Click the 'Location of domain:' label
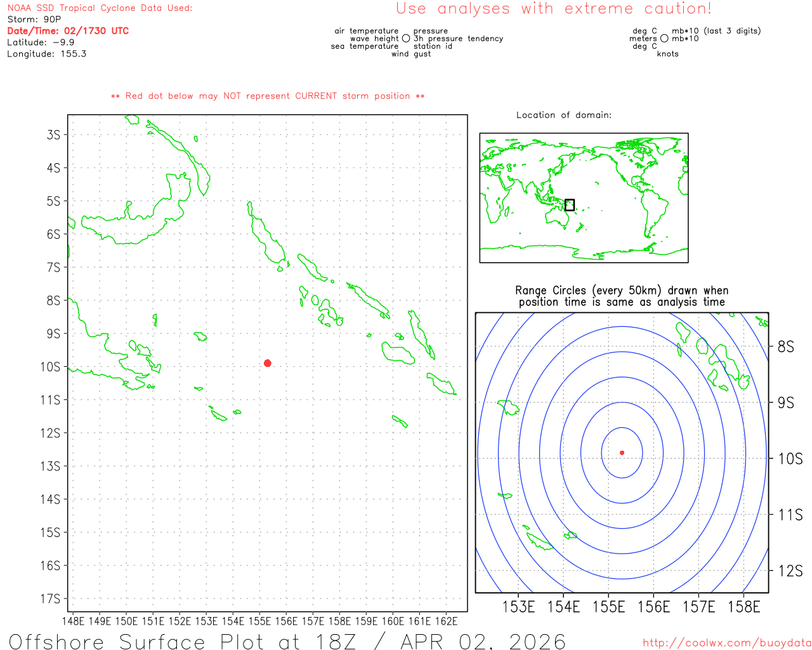Viewport: 812px width, 650px height. tap(563, 115)
